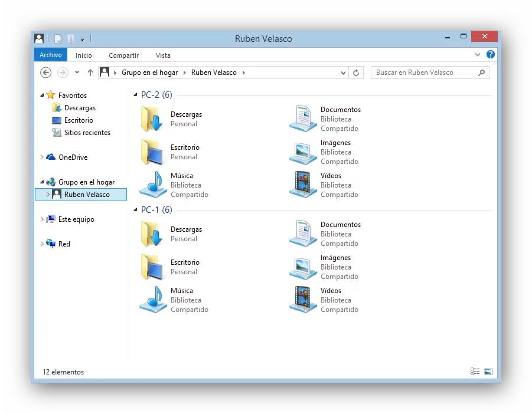This screenshot has height=414, width=532.
Task: Open Música library under PC-1
Action: pyautogui.click(x=174, y=300)
